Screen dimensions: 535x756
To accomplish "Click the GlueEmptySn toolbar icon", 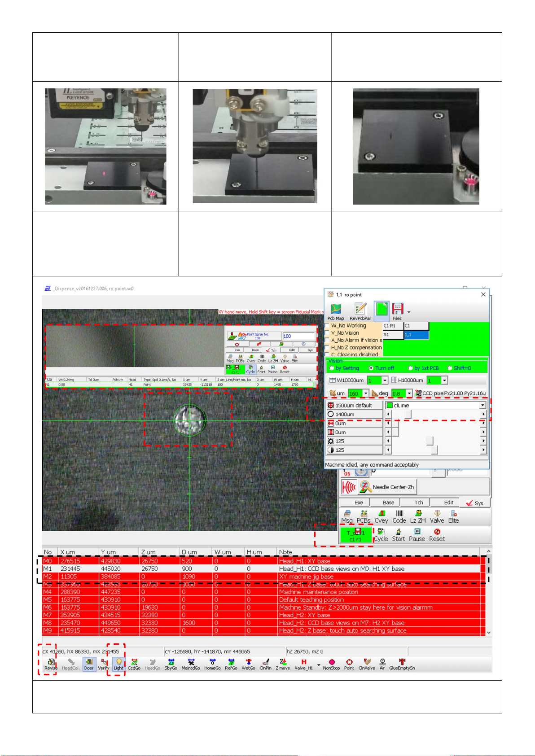I will [402, 664].
